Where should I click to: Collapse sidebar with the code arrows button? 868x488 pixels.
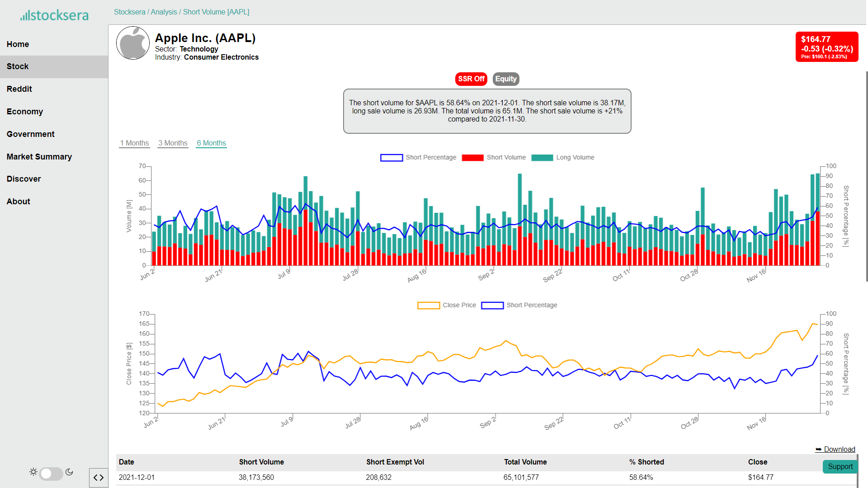pos(99,478)
